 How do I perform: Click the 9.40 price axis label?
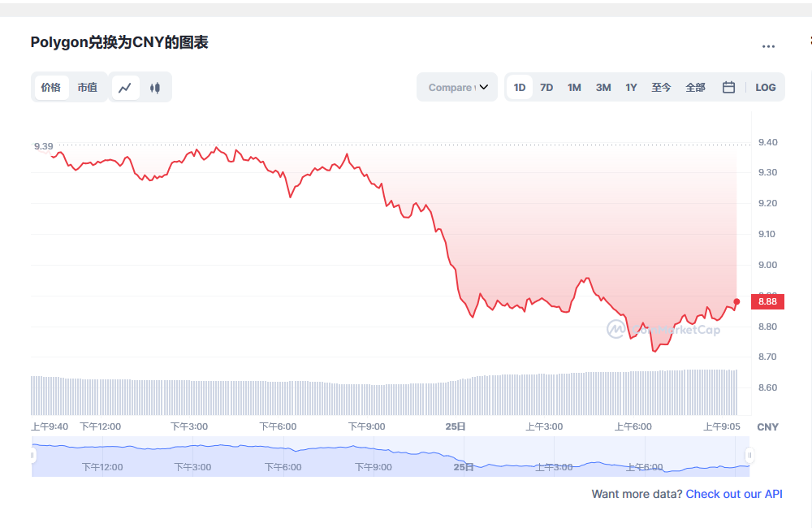tap(767, 142)
